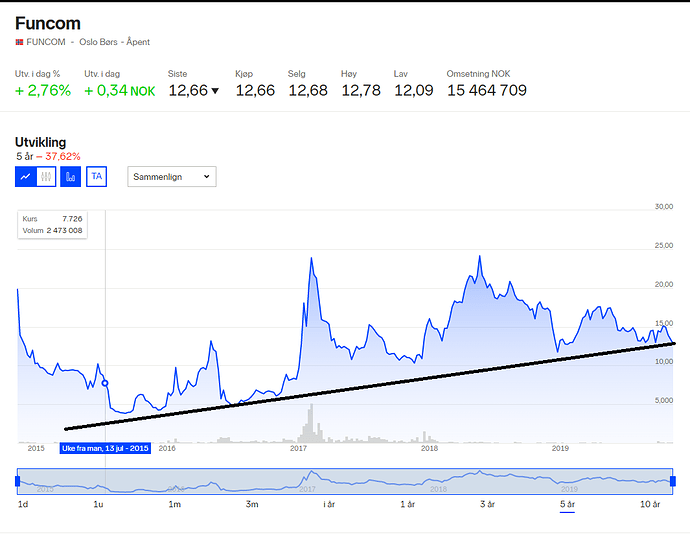Click the chart data point marker on July 2015
The width and height of the screenshot is (690, 539).
click(105, 383)
